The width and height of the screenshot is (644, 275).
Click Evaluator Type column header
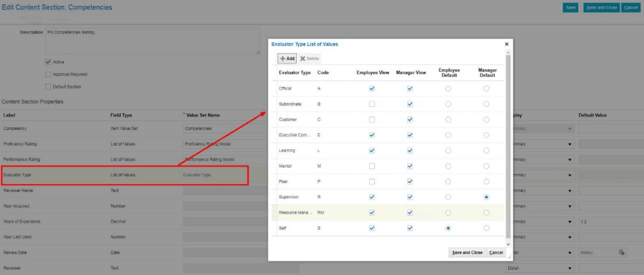(295, 73)
